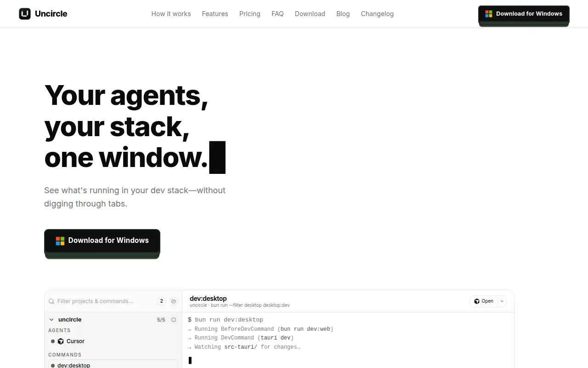Click the count badge showing 2
This screenshot has width=588, height=368.
(x=162, y=301)
